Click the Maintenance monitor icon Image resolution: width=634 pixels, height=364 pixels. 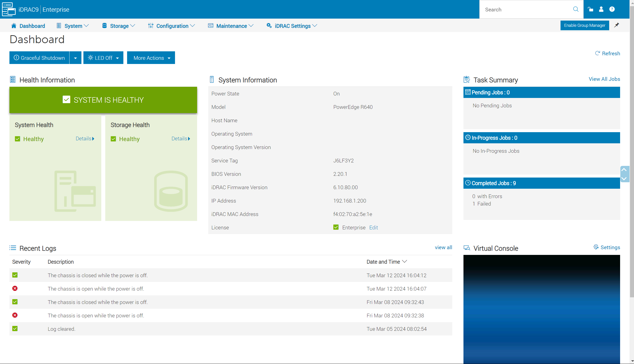(x=211, y=26)
